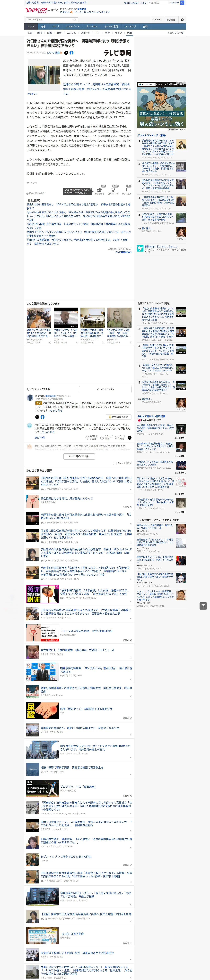Image resolution: width=210 pixels, height=980 pixels.
Task: Click the ログイン link
Action: [64, 12]
